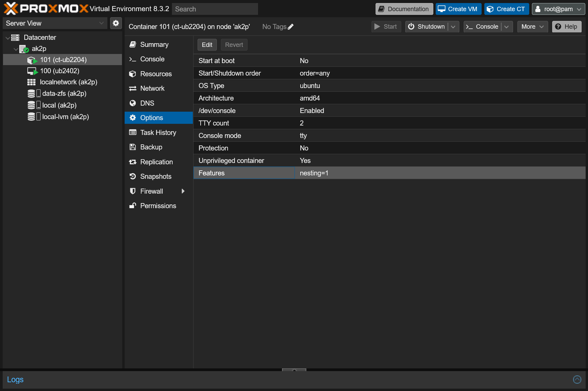Open the Summary panel for container 101
The height and width of the screenshot is (391, 588).
point(154,44)
